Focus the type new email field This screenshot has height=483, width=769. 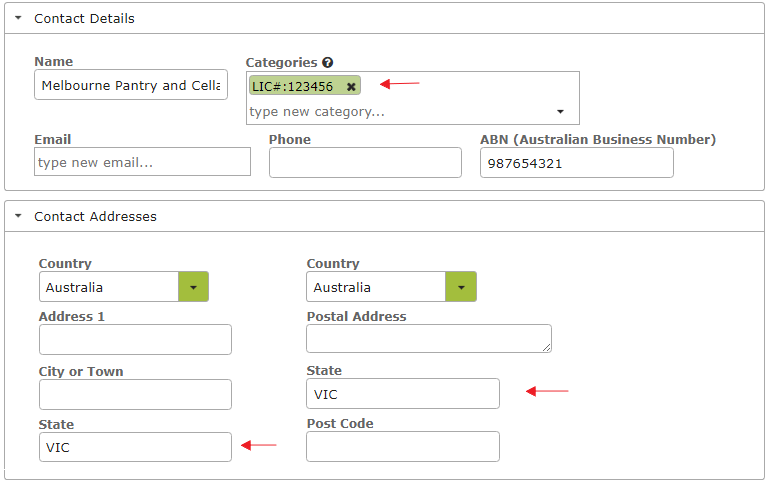pos(142,162)
